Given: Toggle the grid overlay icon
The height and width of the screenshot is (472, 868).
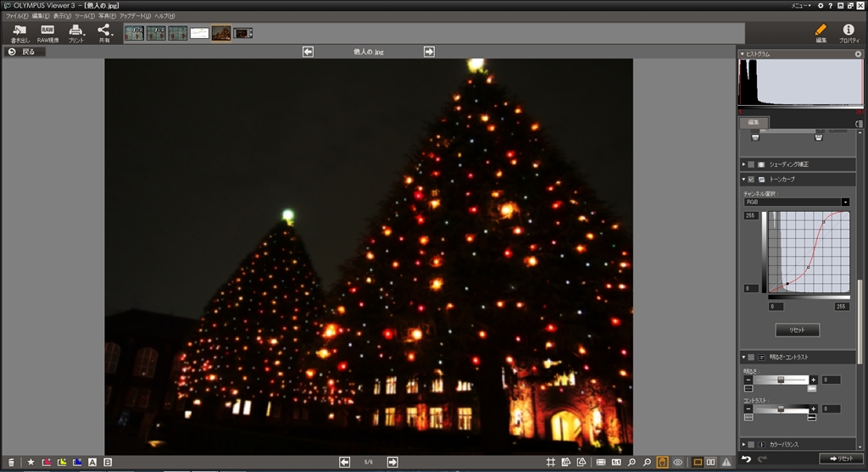Looking at the screenshot, I should coord(551,462).
